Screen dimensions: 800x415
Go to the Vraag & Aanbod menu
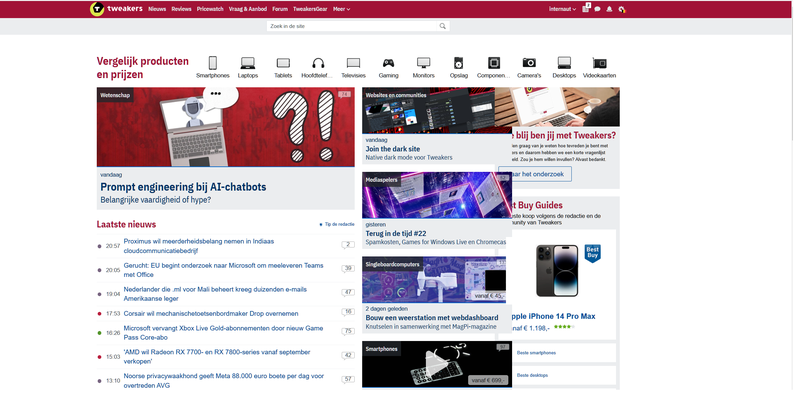249,8
